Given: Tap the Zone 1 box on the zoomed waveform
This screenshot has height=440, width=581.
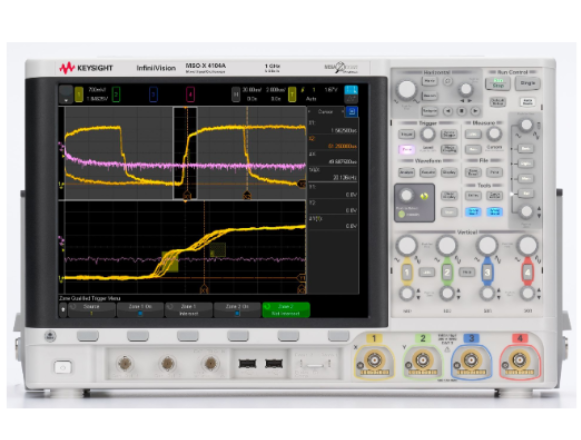Looking at the screenshot, I should point(170,261).
